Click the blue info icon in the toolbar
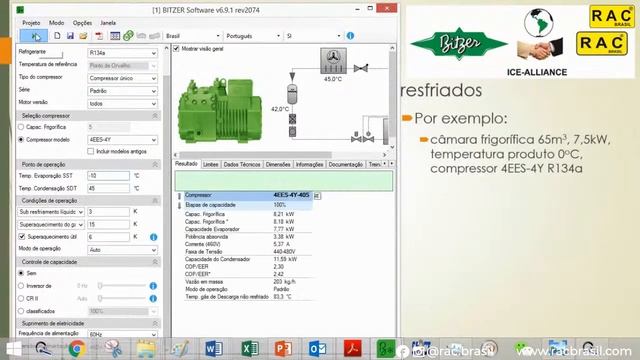 pyautogui.click(x=350, y=36)
